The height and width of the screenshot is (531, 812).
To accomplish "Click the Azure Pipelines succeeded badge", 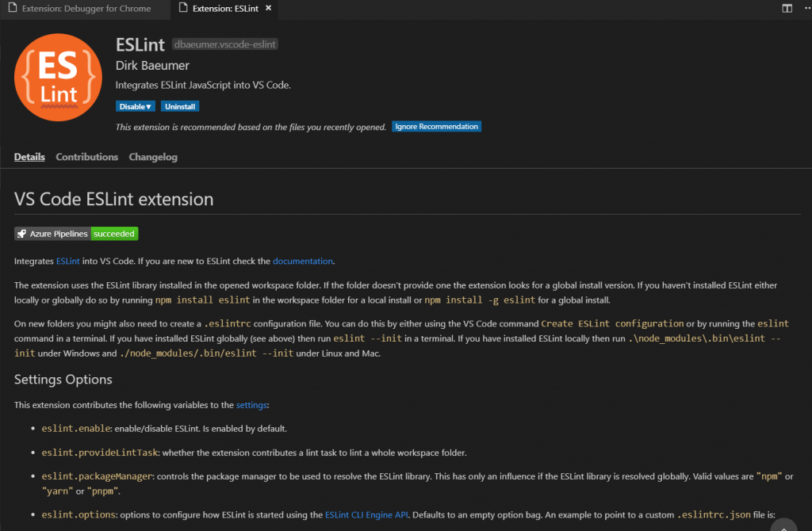I will pos(76,234).
